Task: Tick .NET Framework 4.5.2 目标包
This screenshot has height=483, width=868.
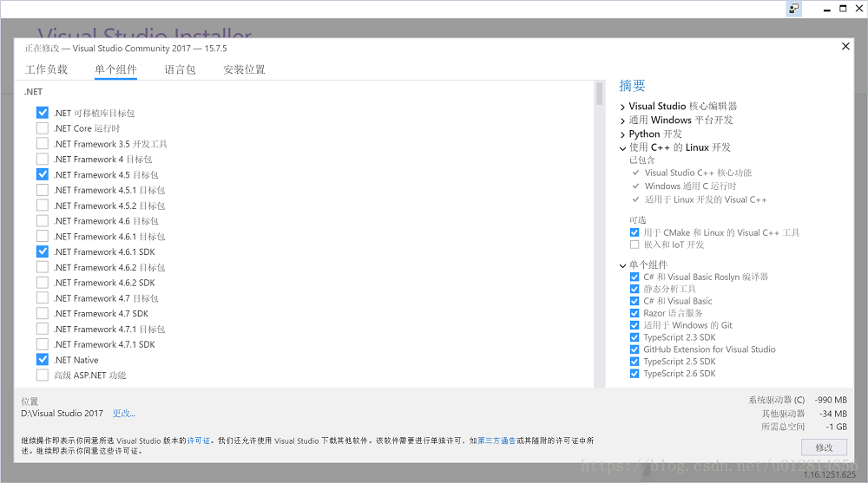Action: tap(42, 206)
